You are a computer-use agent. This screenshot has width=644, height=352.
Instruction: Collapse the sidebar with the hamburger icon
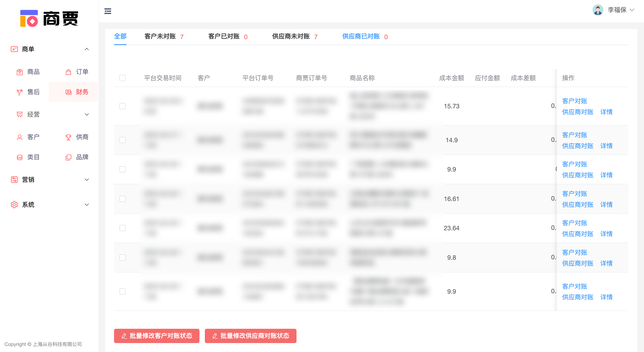tap(108, 11)
